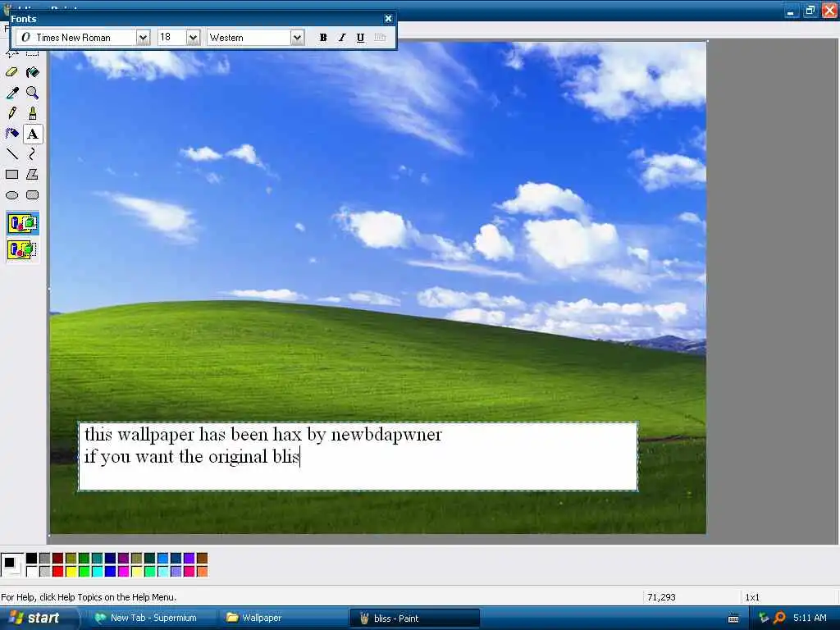Pick the magenta color swatch
840x630 pixels.
point(123,572)
